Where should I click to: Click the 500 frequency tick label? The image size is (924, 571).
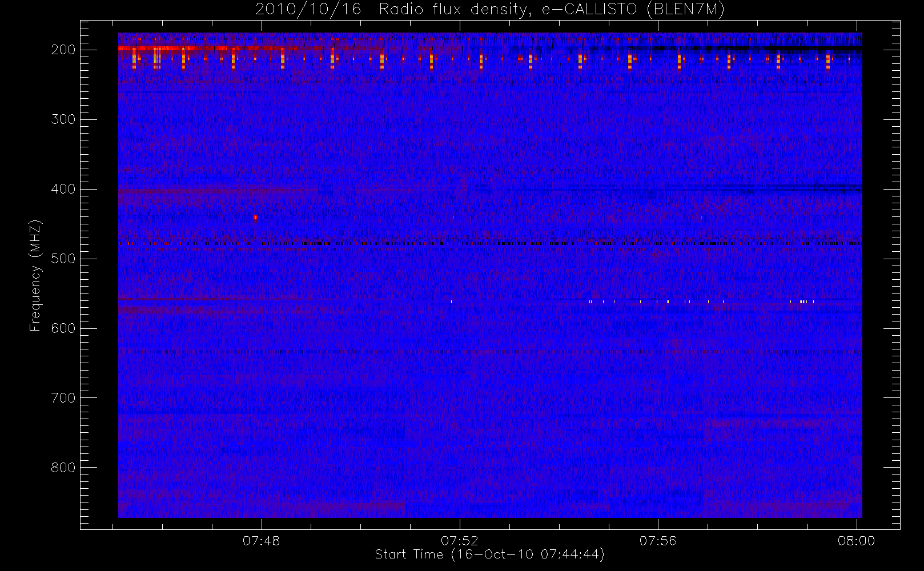click(x=63, y=259)
